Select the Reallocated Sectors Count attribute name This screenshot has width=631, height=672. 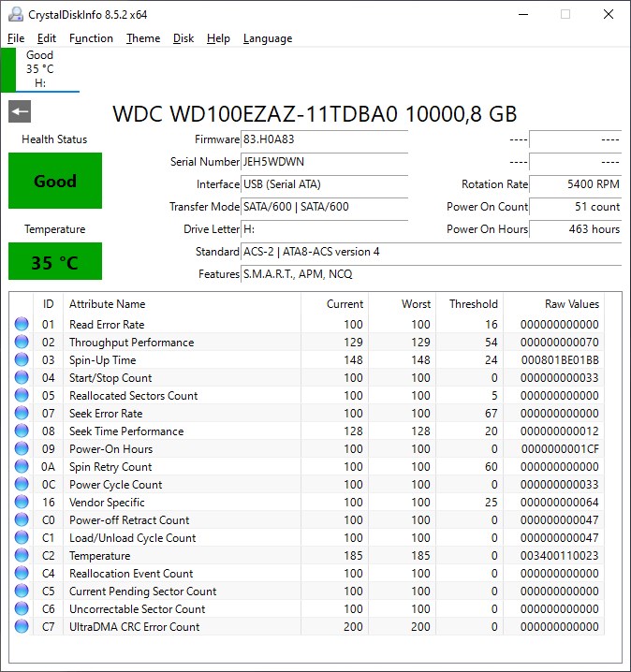pos(133,396)
